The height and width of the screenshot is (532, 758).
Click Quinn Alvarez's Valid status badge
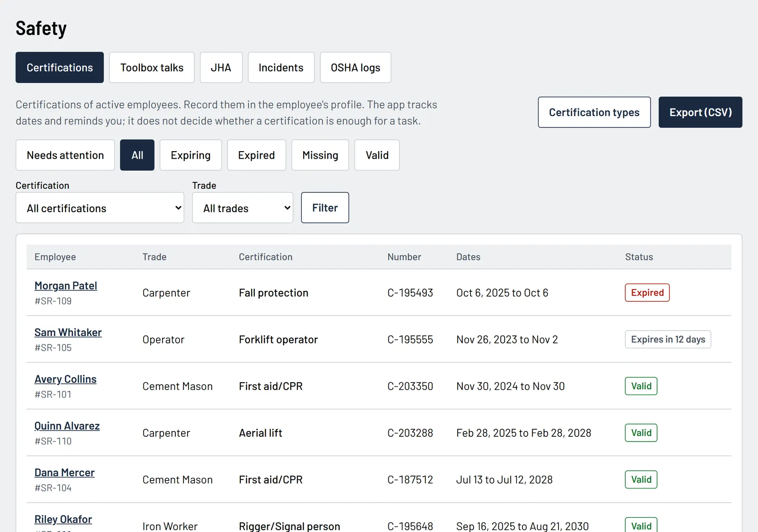[x=641, y=433]
